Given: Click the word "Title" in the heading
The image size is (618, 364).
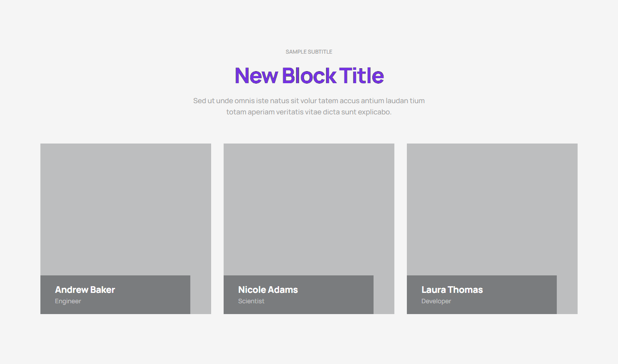Looking at the screenshot, I should [361, 76].
